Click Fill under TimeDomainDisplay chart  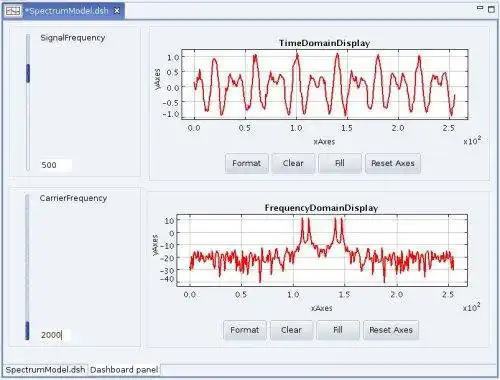point(340,163)
